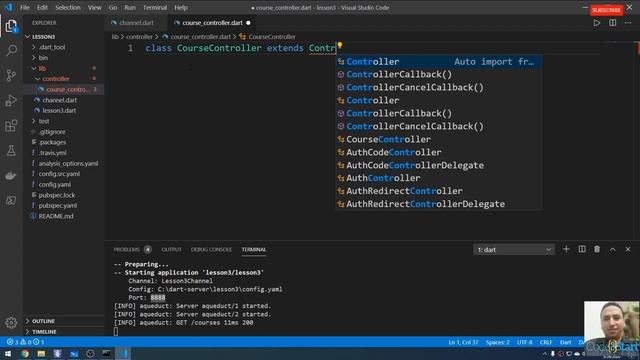This screenshot has height=360, width=640.
Task: Maximize the panel with the up chevron
Action: [x=613, y=249]
